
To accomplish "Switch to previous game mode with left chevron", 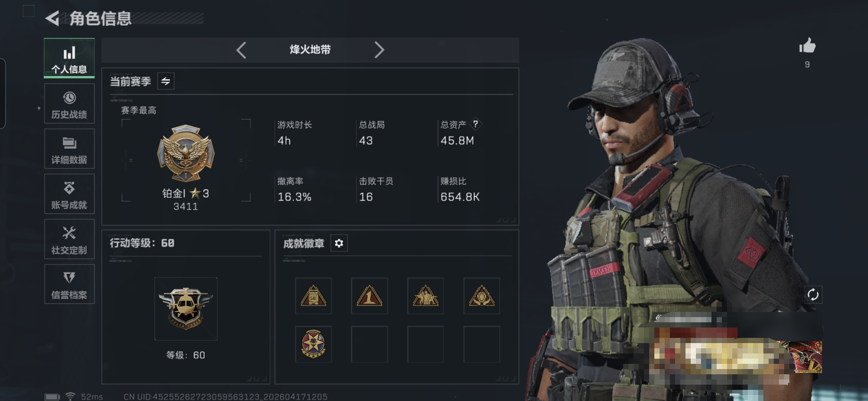I will (x=241, y=50).
